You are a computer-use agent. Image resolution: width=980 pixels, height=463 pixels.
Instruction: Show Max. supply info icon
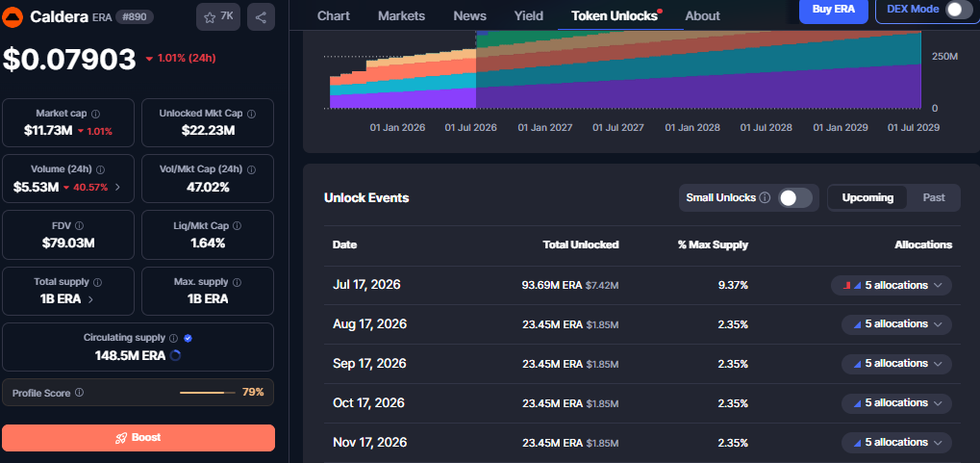pyautogui.click(x=238, y=282)
